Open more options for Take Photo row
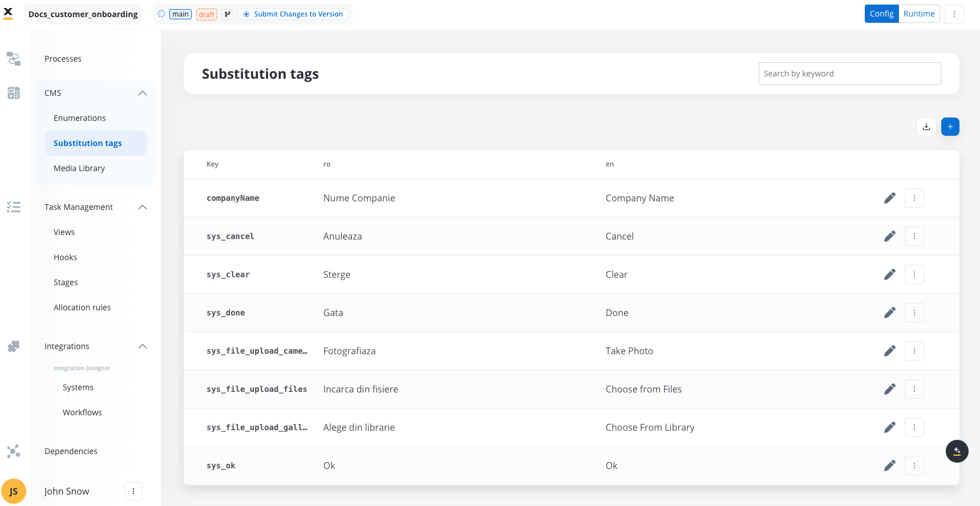The width and height of the screenshot is (980, 506). tap(914, 351)
